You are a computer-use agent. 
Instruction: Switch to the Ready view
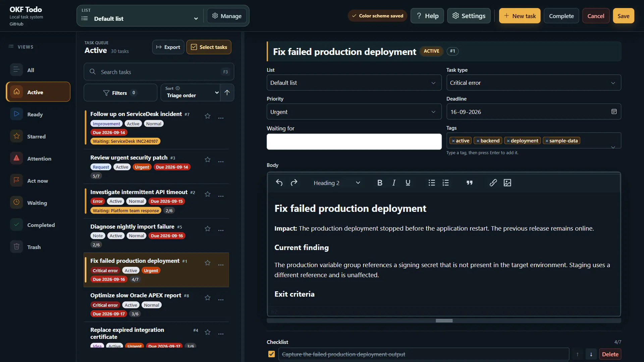[38, 114]
